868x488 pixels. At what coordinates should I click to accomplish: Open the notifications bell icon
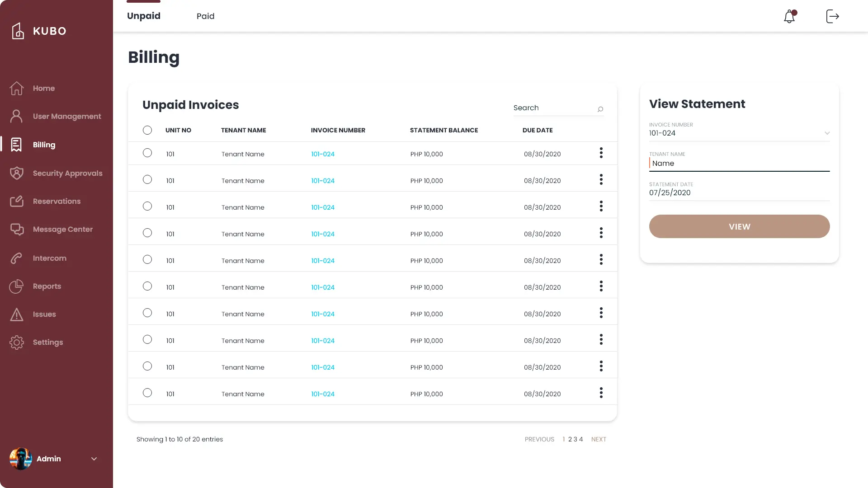coord(789,16)
